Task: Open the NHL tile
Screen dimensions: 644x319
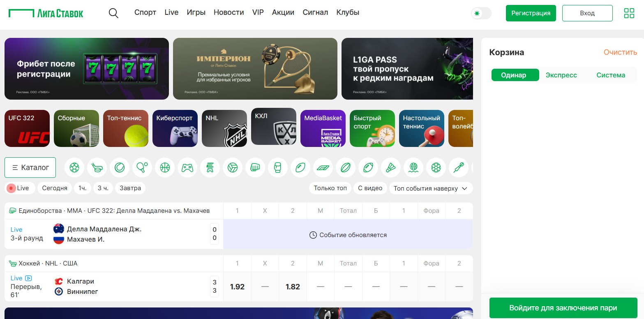Action: 224,128
